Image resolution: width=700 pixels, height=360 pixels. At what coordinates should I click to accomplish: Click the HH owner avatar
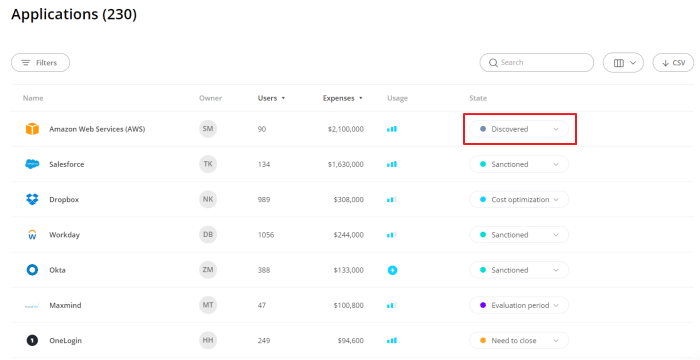tap(208, 340)
